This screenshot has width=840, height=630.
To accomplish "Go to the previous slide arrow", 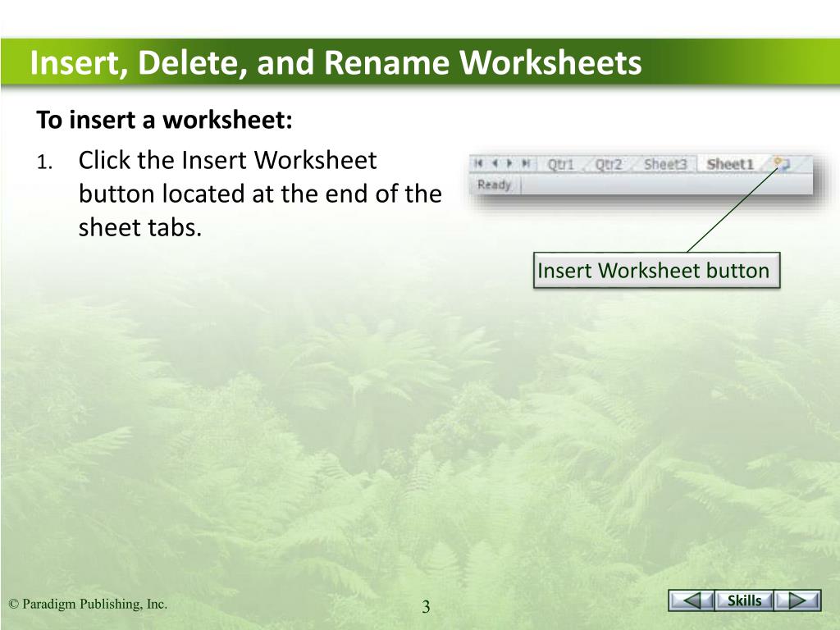I will [x=691, y=600].
